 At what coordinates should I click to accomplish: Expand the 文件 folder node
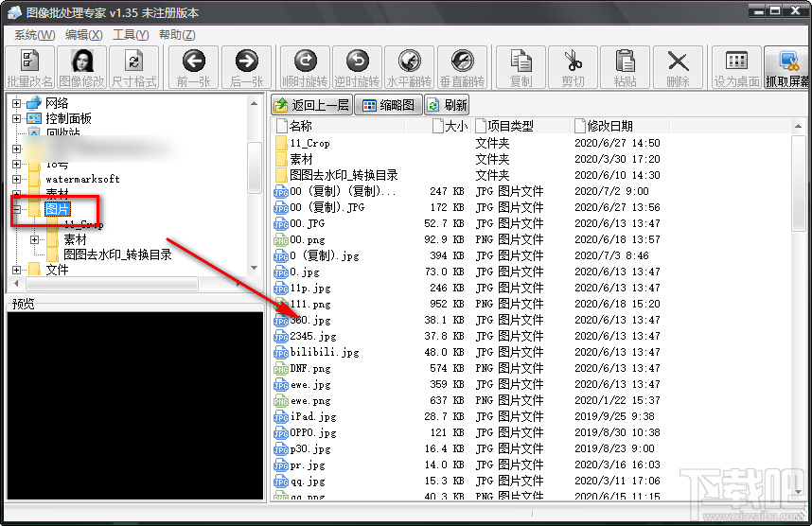(17, 270)
